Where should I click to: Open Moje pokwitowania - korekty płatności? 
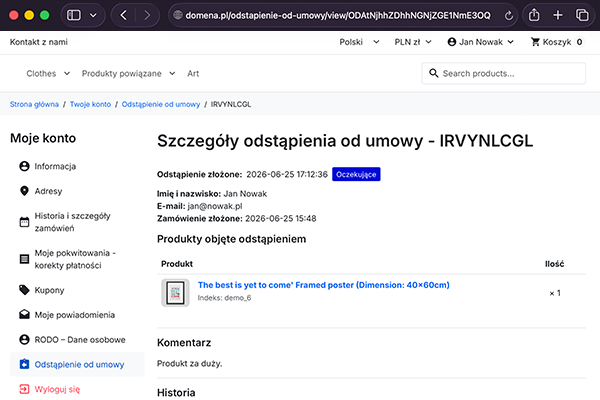pyautogui.click(x=75, y=259)
